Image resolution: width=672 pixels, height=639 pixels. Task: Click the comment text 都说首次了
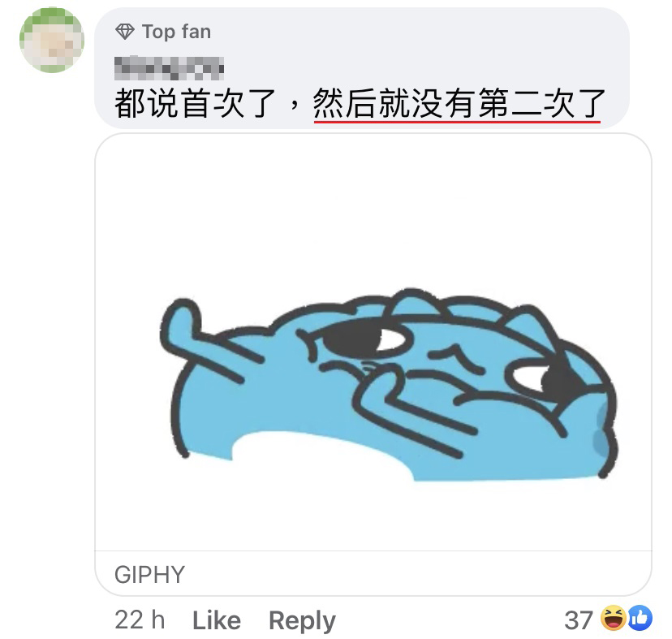(x=195, y=104)
